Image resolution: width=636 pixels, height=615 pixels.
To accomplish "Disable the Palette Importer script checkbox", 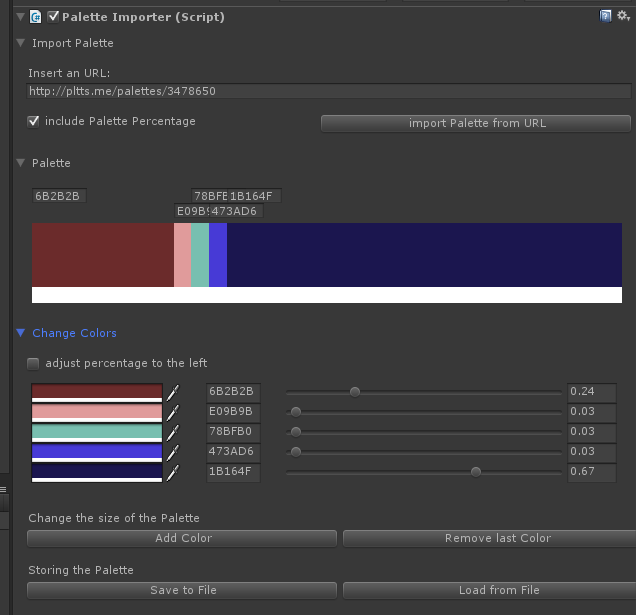I will [53, 17].
